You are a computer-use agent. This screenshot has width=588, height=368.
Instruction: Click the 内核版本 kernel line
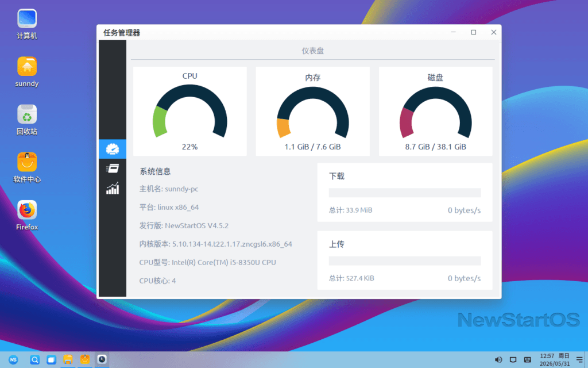(216, 244)
